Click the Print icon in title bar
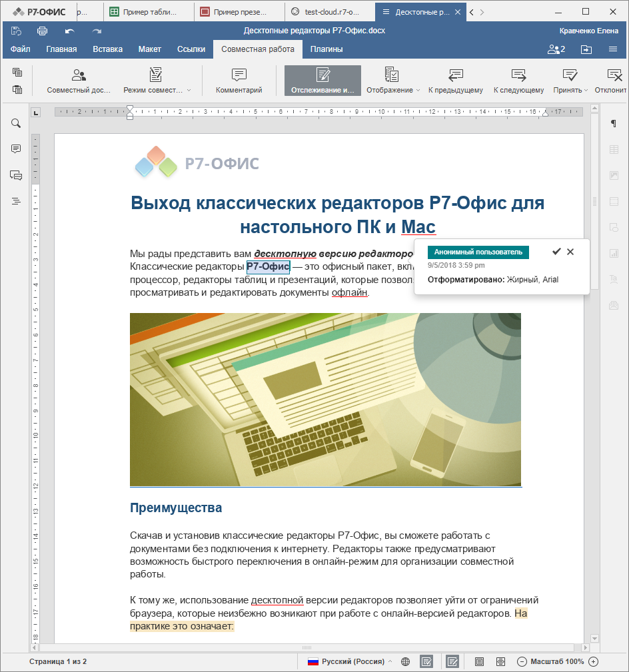The image size is (629, 672). click(x=42, y=31)
